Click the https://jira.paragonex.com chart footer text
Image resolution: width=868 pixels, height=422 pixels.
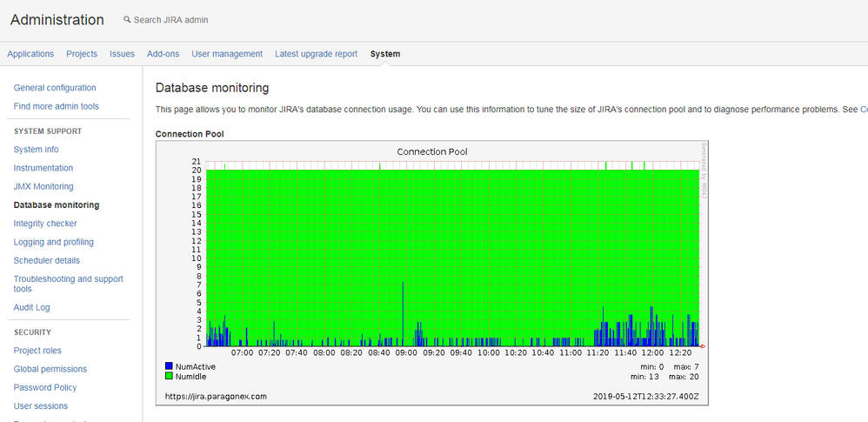pos(216,397)
